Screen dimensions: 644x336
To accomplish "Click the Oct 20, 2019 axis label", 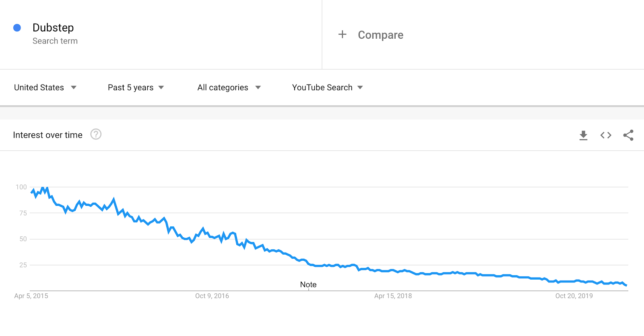I will click(574, 296).
